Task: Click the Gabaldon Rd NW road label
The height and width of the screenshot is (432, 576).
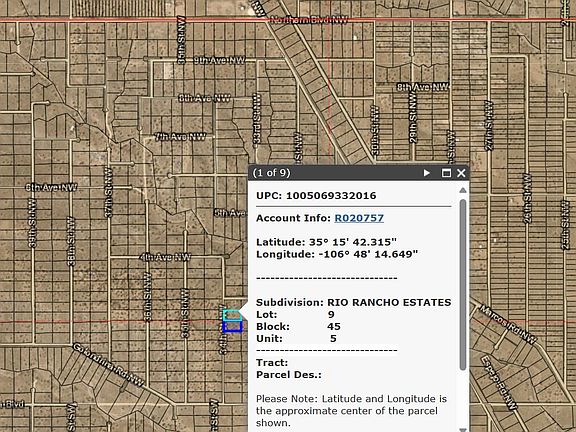Action: (x=108, y=365)
